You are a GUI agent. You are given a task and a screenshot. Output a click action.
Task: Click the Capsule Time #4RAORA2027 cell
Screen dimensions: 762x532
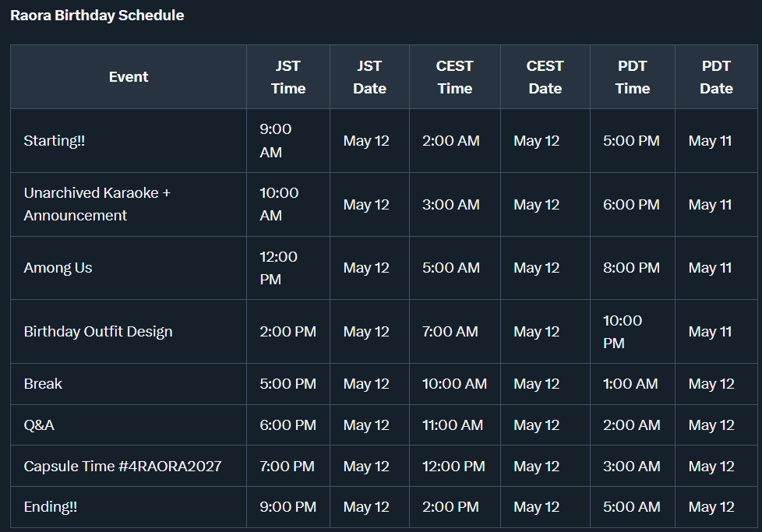122,467
